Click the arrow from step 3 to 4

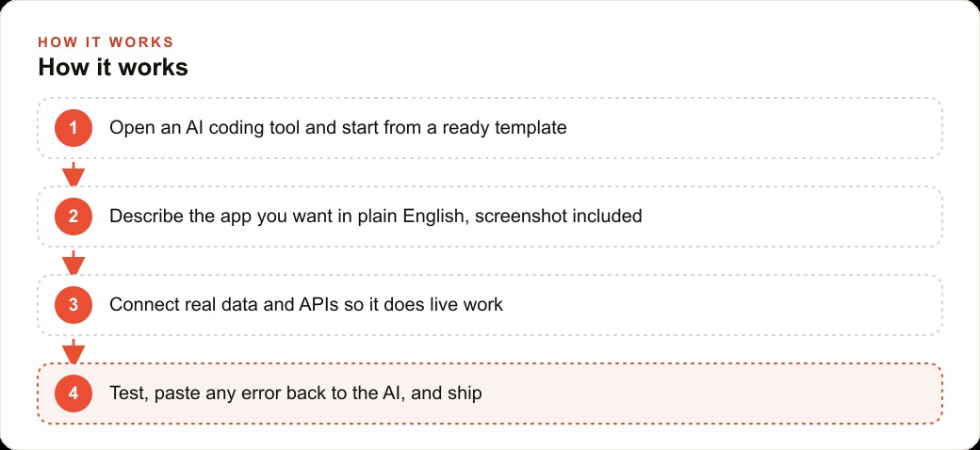[73, 351]
